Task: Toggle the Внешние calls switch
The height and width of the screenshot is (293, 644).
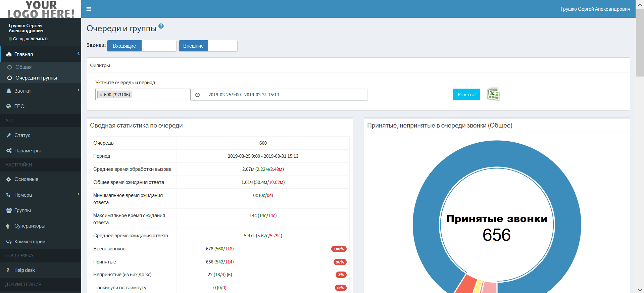Action: click(208, 46)
